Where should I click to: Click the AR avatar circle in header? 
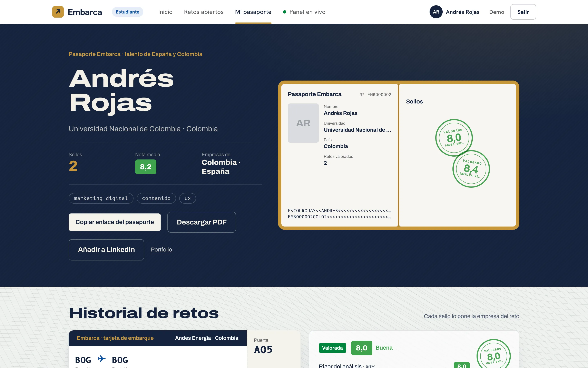coord(436,12)
